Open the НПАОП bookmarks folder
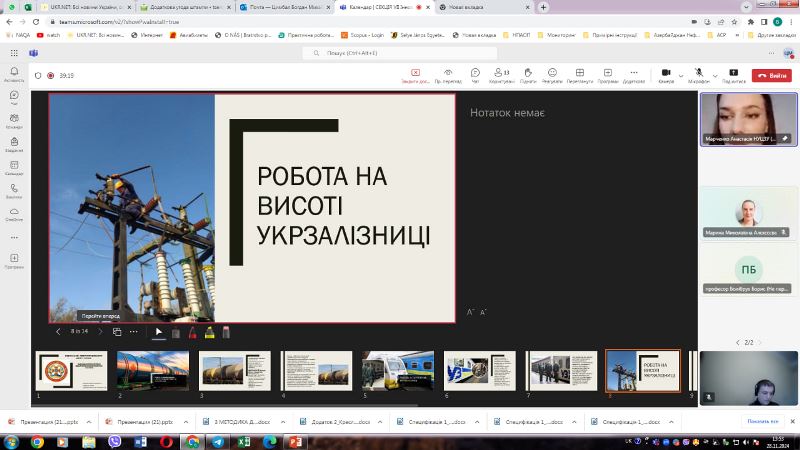This screenshot has height=450, width=800. [x=516, y=35]
